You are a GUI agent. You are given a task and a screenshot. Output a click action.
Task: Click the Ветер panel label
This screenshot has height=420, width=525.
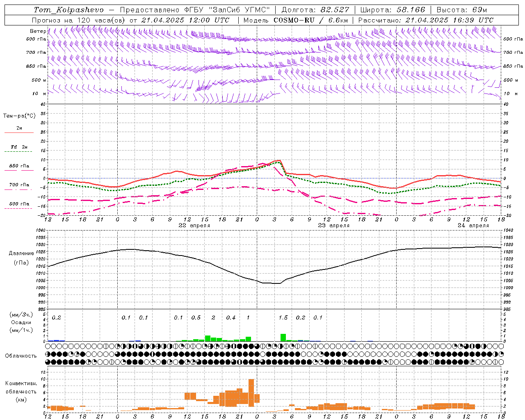[38, 31]
